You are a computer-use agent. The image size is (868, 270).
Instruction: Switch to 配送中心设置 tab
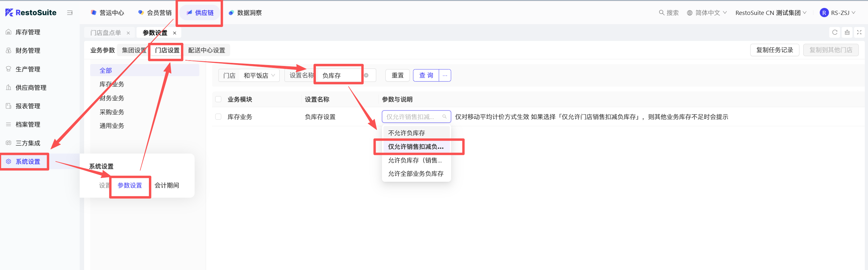pos(207,50)
